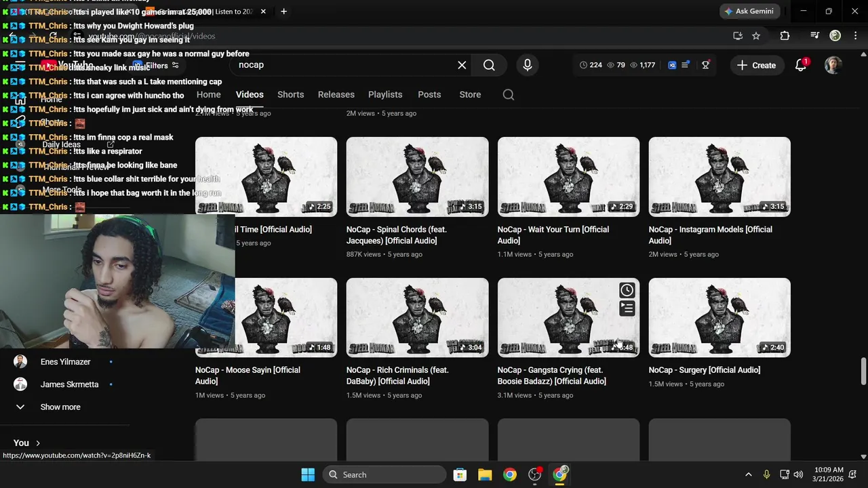Open the vidIQ trophy icon
Image resolution: width=868 pixels, height=488 pixels.
(706, 65)
